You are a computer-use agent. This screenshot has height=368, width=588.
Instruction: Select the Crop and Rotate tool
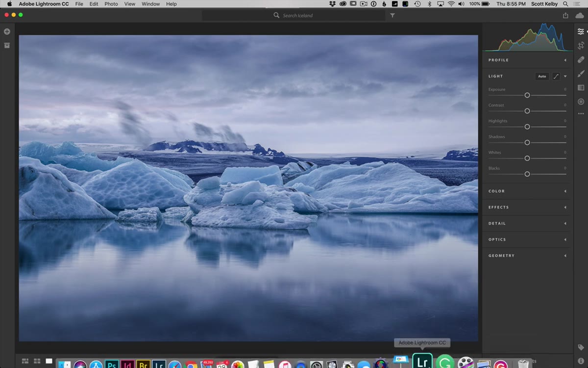tap(581, 45)
